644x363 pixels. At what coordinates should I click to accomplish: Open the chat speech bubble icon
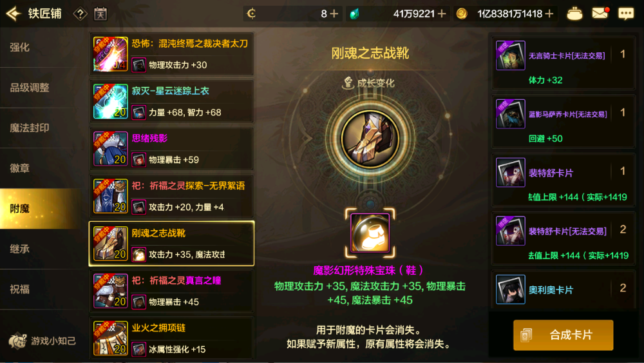pyautogui.click(x=626, y=14)
